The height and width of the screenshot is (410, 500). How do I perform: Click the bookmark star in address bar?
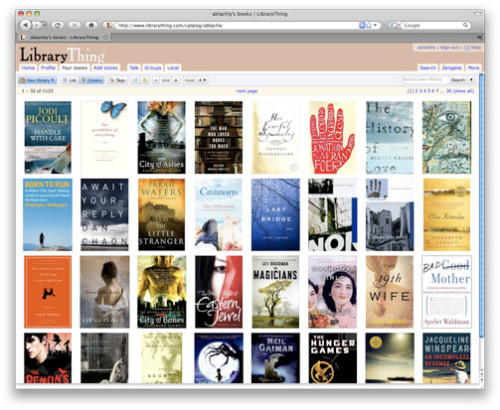(x=369, y=25)
